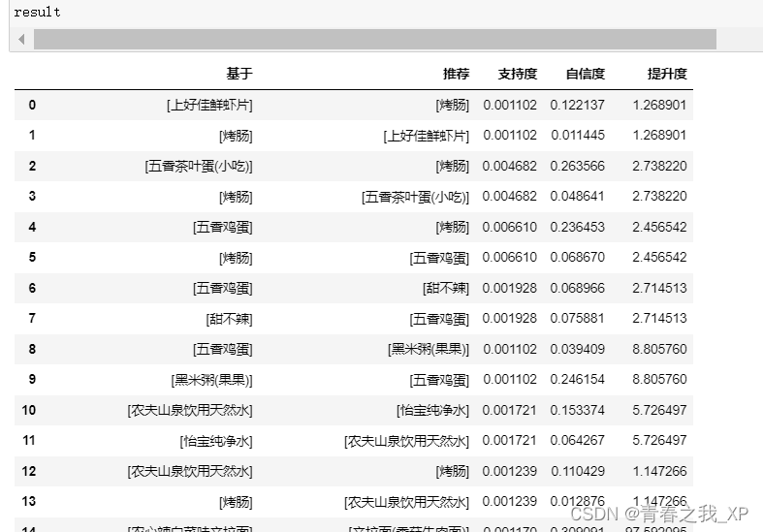Click [五香鸡蛋] in row 4
The height and width of the screenshot is (532, 763).
[222, 227]
